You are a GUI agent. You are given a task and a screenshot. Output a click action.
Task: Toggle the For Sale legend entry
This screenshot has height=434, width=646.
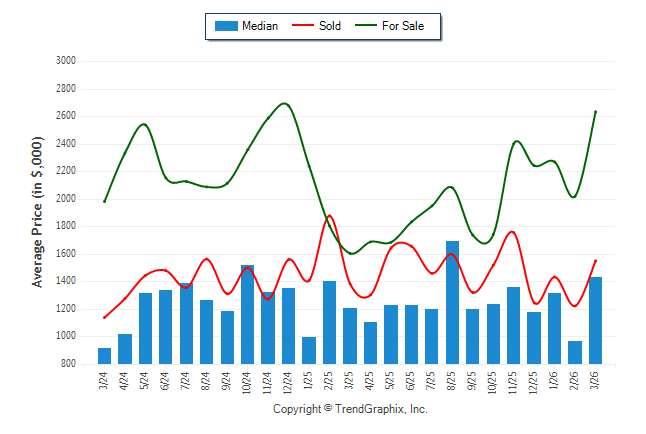(x=403, y=26)
